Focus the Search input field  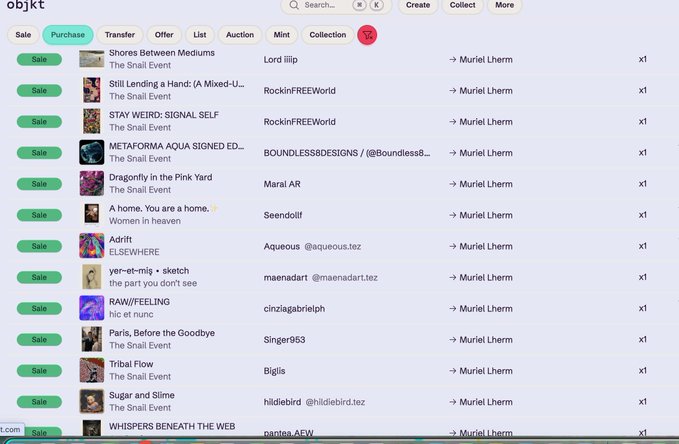336,5
